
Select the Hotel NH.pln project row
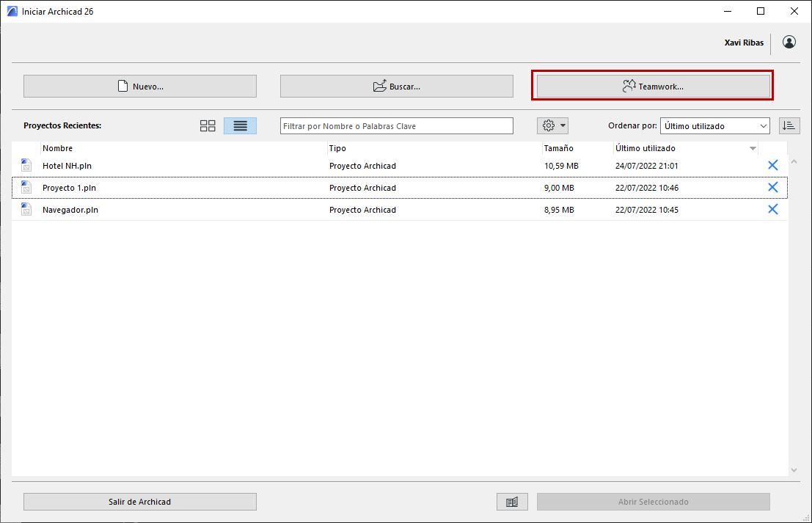click(x=400, y=166)
